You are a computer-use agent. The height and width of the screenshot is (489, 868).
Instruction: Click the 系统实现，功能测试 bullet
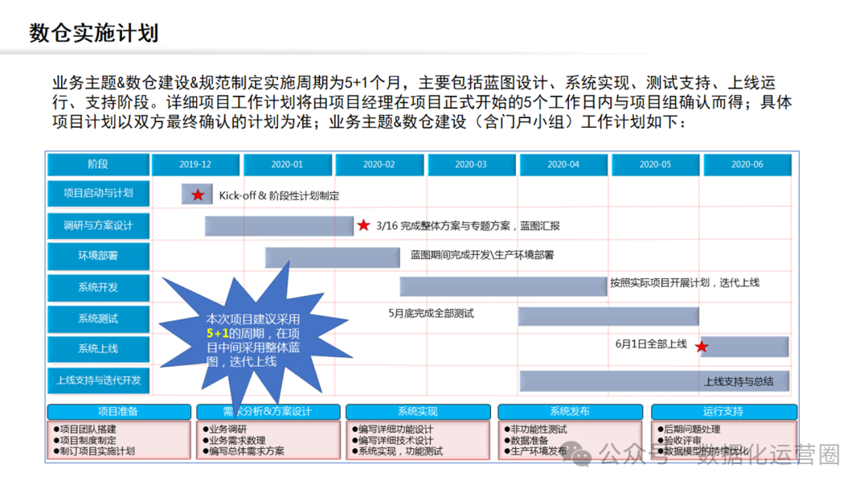[397, 450]
